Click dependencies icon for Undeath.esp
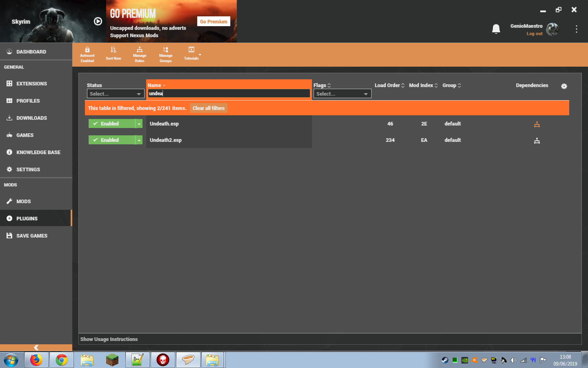Screen dimensions: 588x368 click(x=537, y=124)
